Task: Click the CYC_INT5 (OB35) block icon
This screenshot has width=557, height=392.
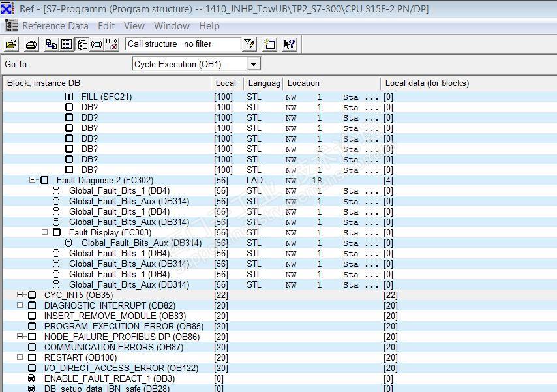Action: [32, 295]
